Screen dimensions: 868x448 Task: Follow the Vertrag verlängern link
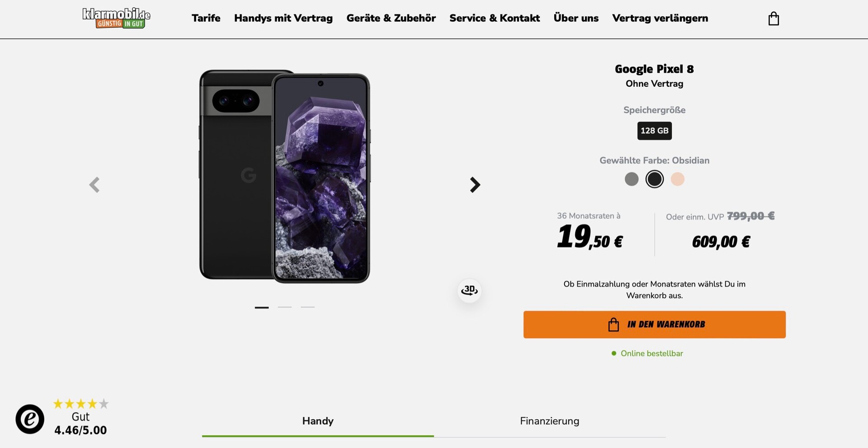(660, 18)
